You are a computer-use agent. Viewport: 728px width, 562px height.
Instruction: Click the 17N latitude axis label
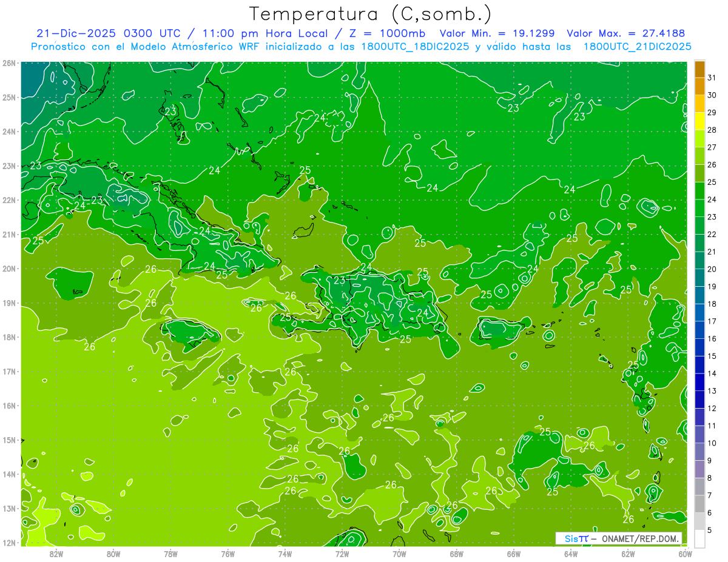(9, 371)
